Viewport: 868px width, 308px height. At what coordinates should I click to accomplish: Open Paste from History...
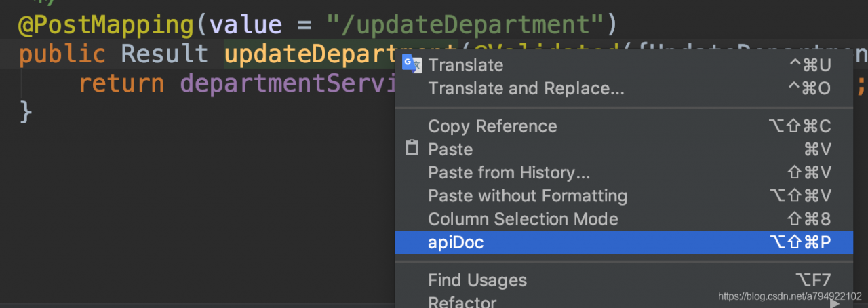click(x=624, y=172)
